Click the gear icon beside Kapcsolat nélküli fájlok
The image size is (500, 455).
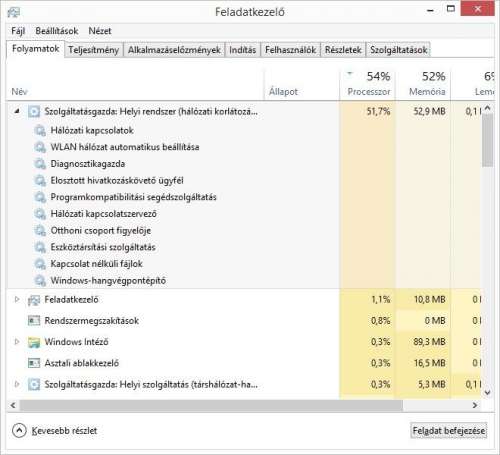40,264
